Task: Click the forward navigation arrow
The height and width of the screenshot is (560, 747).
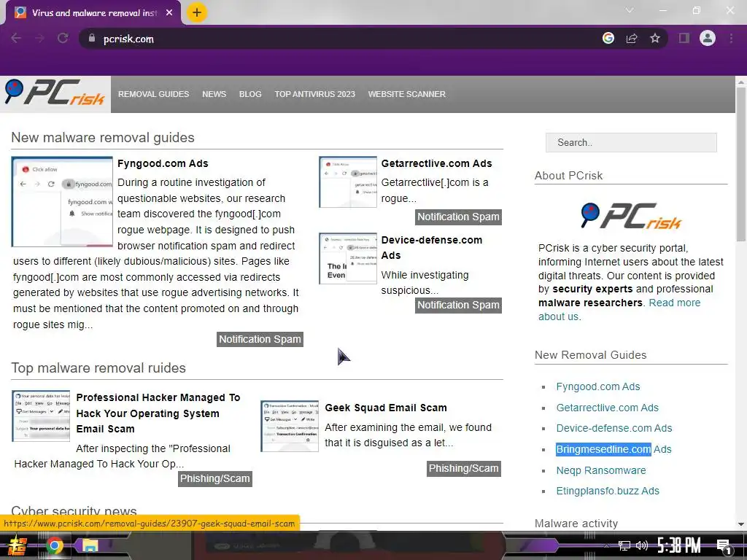Action: (39, 39)
